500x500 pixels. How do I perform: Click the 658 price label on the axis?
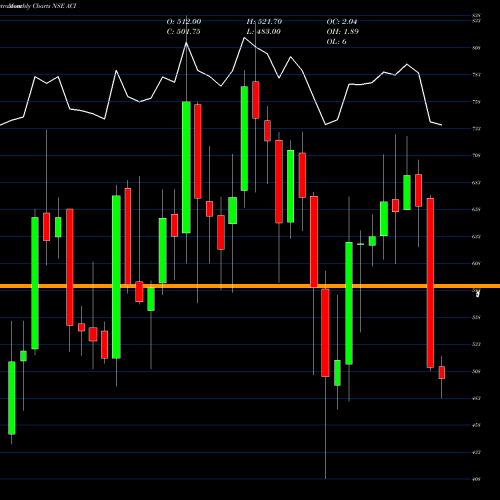476,209
